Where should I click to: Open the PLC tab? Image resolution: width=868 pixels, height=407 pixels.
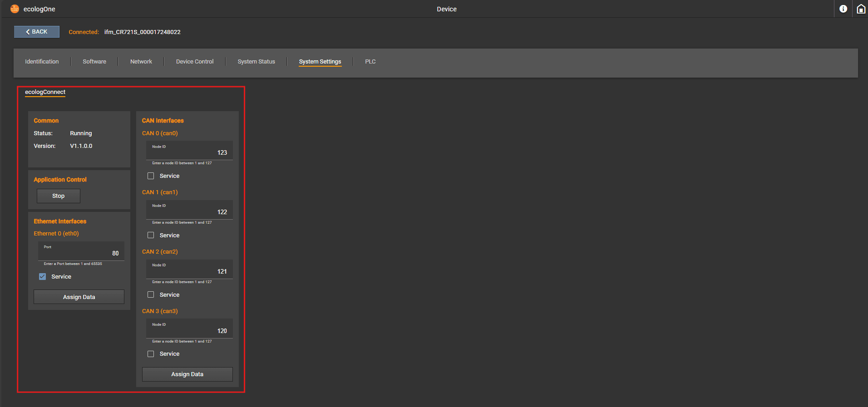(370, 62)
